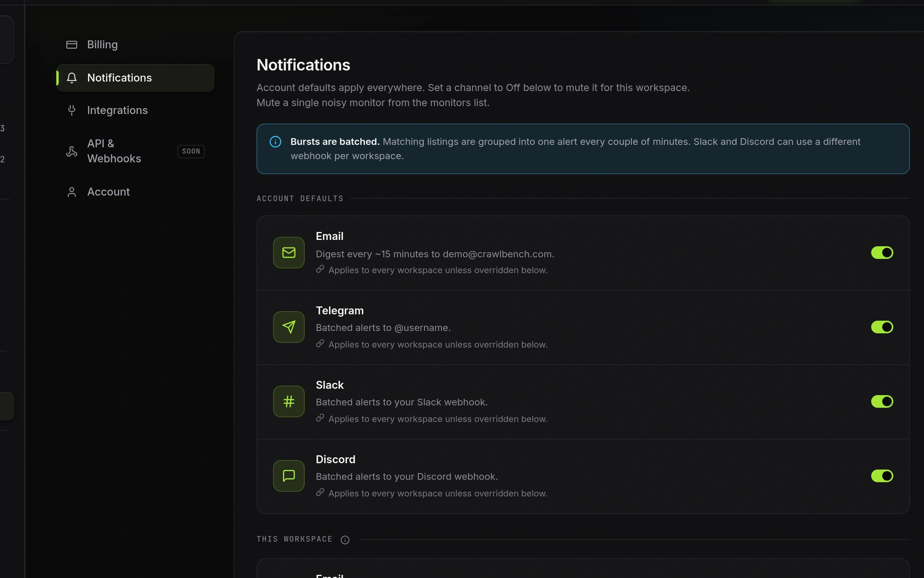
Task: Click the ACCOUNT DEFAULTS section label
Action: 300,198
